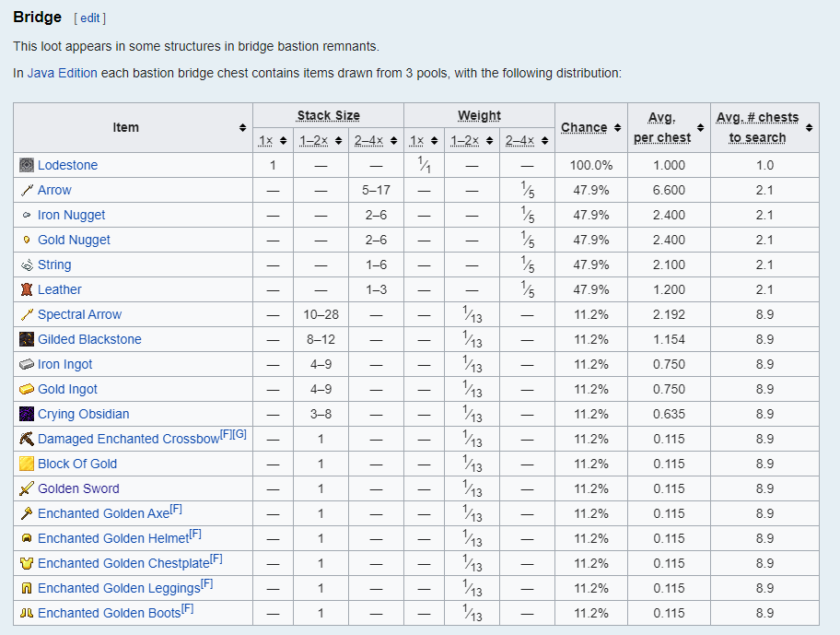Sort table by Item column arrows
The height and width of the screenshot is (635, 840).
(242, 127)
